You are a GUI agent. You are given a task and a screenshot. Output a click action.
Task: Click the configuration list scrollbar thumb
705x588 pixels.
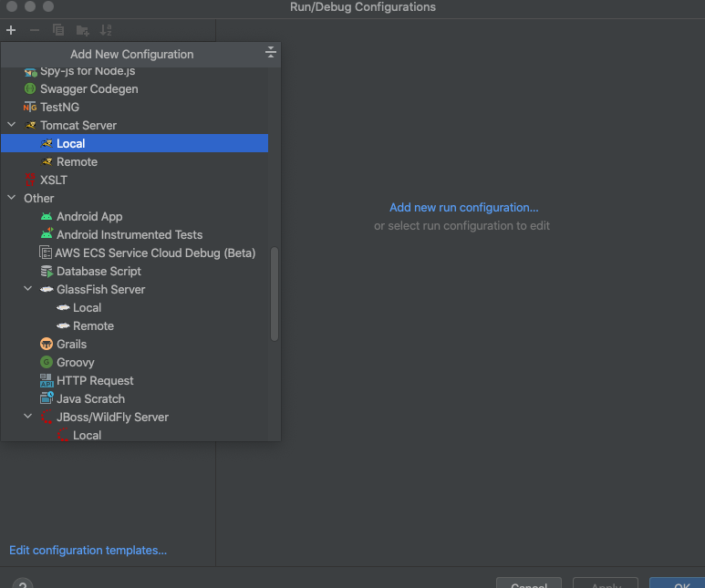(x=275, y=294)
